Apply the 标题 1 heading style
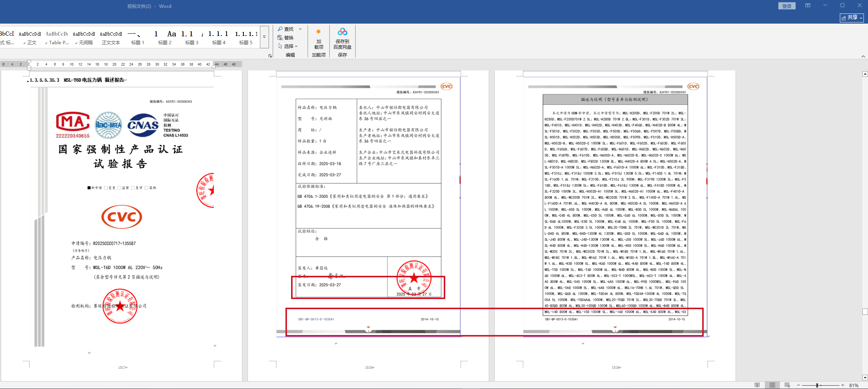 point(138,37)
